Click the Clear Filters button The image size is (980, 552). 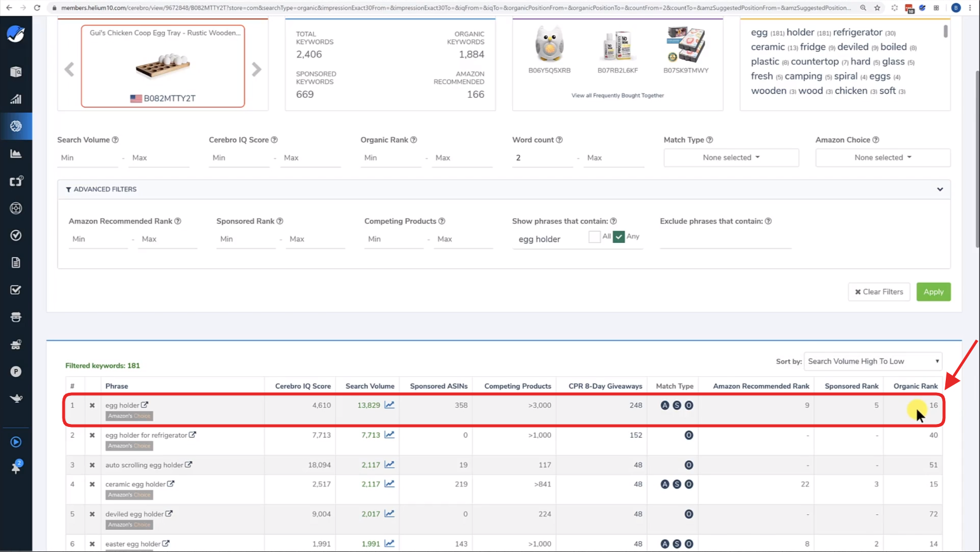click(x=879, y=292)
